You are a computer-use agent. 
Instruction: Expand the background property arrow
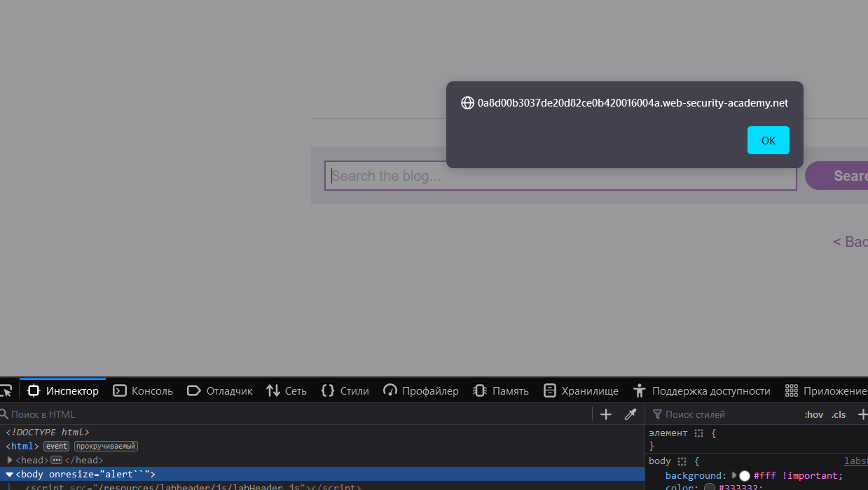click(x=734, y=475)
